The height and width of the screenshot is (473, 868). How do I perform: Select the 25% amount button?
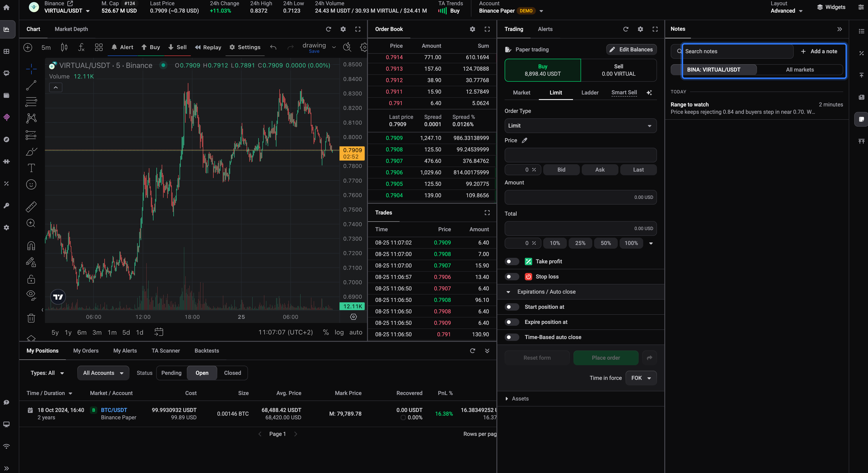tap(580, 243)
